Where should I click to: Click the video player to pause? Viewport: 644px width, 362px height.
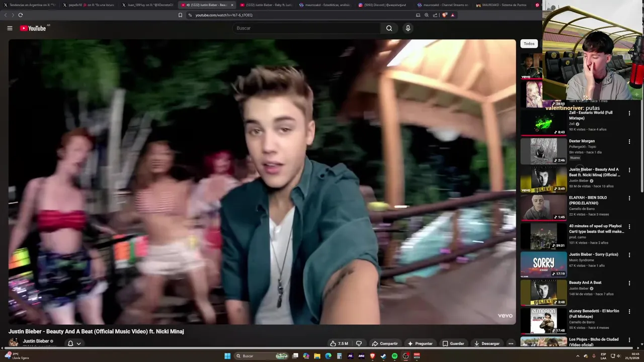point(262,182)
